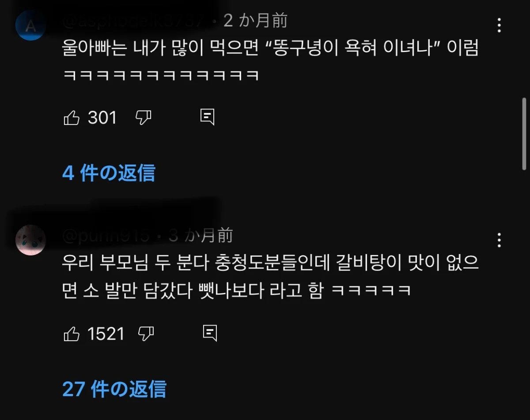The image size is (530, 420).
Task: Open the blue letter A profile avatar
Action: tap(30, 26)
